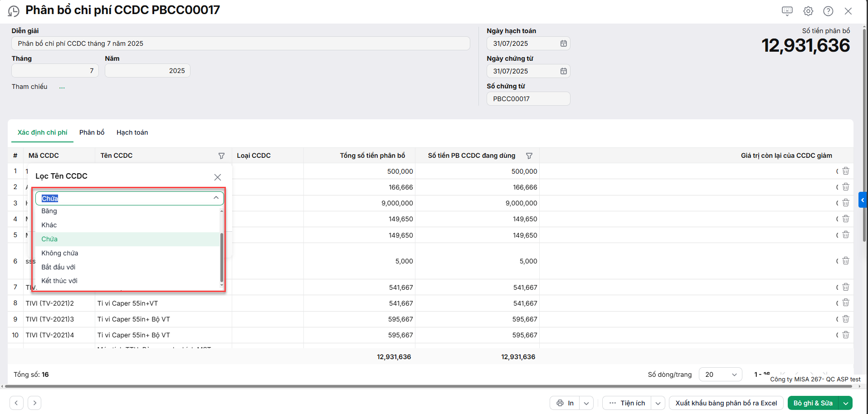Choose the Bắt đầu với filter option
868x414 pixels.
tap(127, 267)
